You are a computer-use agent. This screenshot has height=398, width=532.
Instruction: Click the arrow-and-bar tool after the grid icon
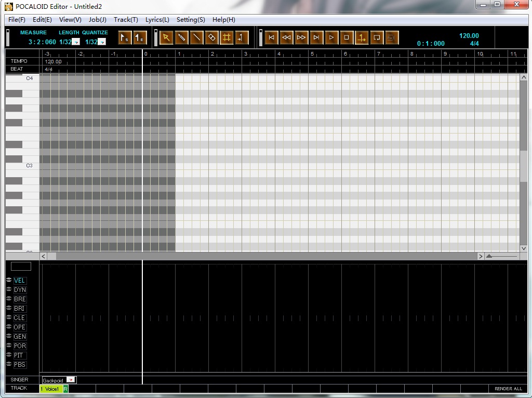point(241,37)
